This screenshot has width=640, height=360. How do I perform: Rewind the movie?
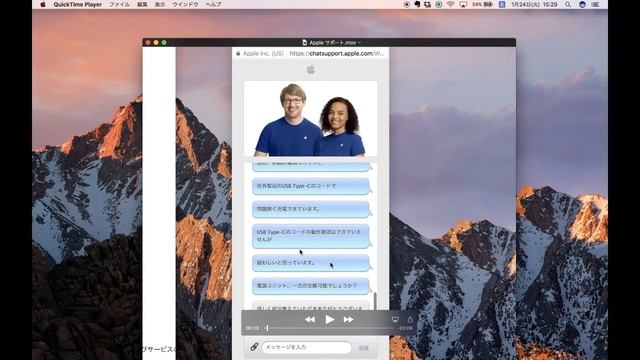click(310, 320)
